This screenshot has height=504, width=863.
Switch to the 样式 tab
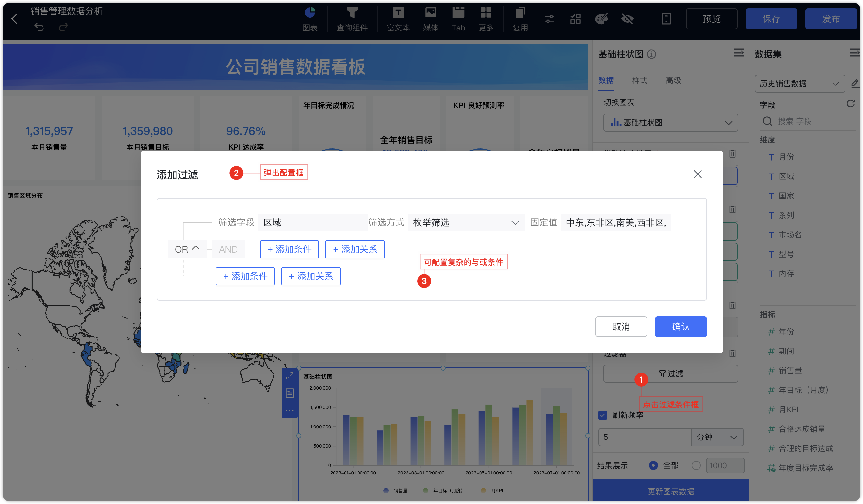pyautogui.click(x=639, y=80)
